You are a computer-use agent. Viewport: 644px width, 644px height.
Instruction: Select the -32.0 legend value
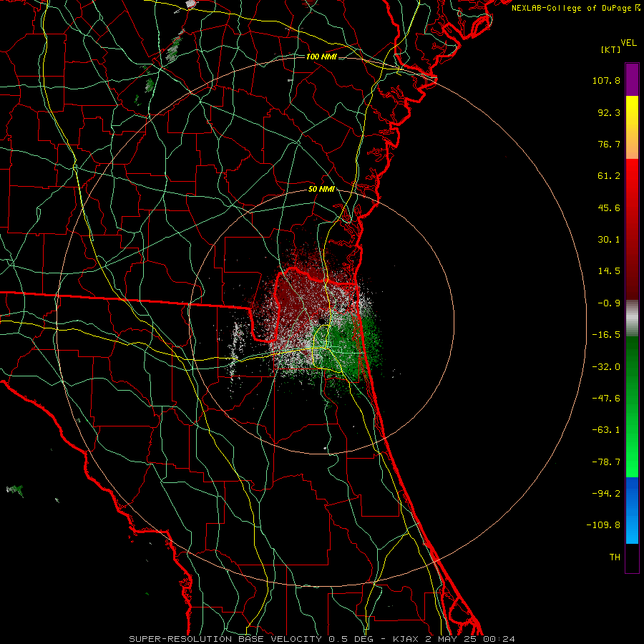(606, 367)
